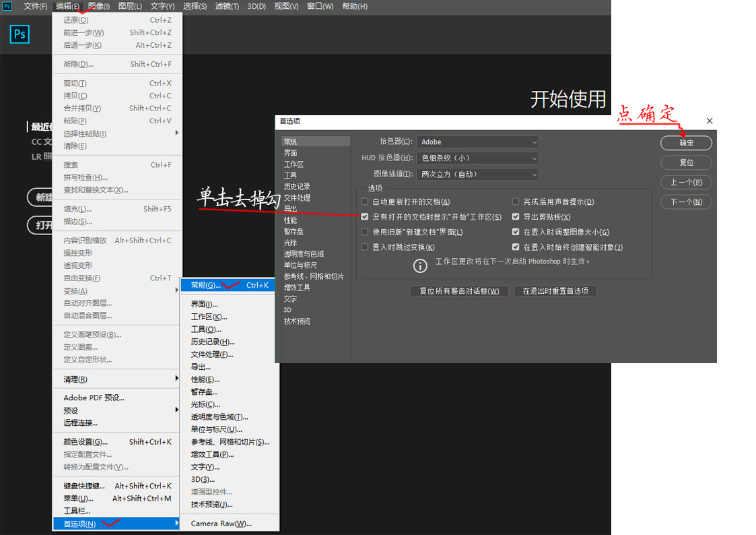Expand the 首选项 submenu entry
This screenshot has height=535, width=756.
pos(117,524)
